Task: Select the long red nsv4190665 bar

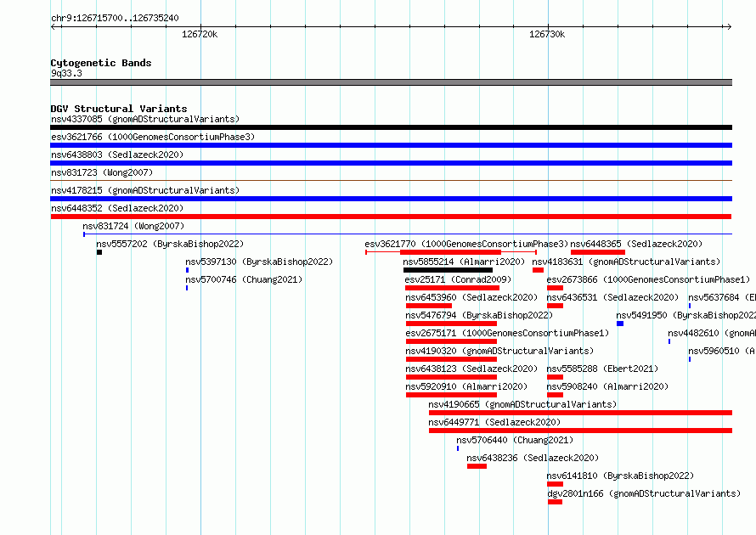Action: pos(580,413)
